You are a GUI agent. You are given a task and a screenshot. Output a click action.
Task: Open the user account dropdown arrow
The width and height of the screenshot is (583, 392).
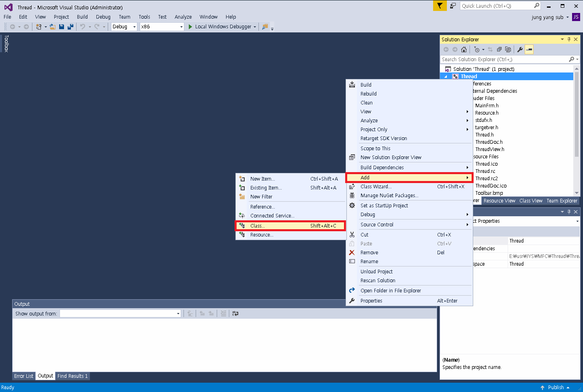568,17
